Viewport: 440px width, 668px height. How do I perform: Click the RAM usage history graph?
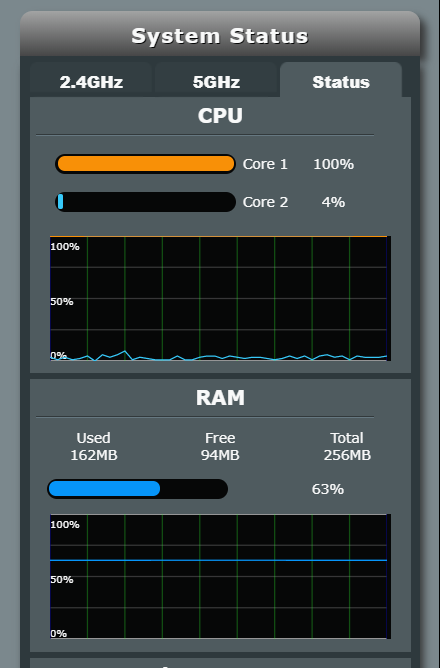[219, 576]
